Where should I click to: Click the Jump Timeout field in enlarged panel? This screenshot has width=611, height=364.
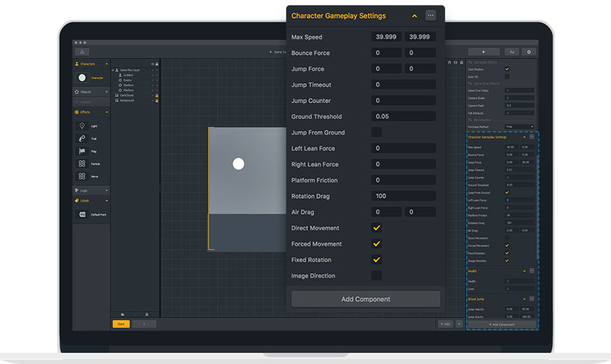[x=403, y=84]
